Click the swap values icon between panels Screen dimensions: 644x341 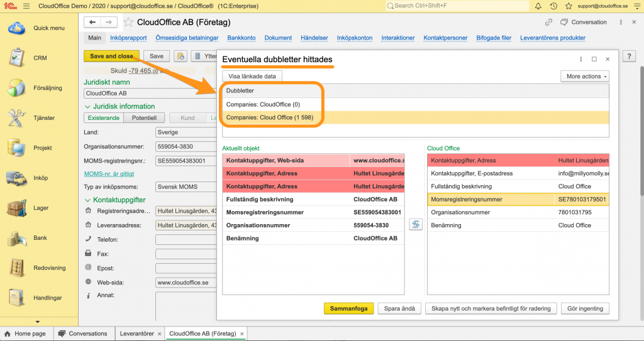point(416,224)
